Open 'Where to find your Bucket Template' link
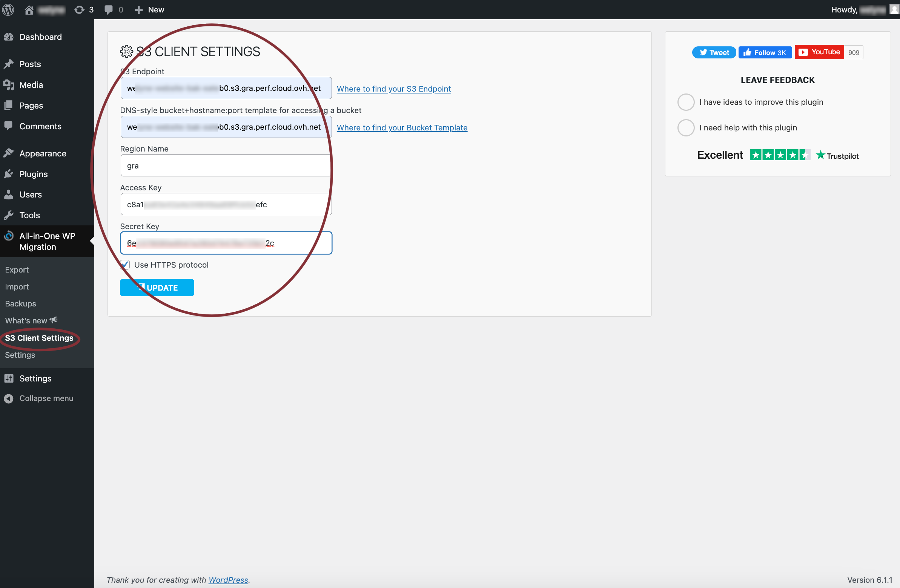 pyautogui.click(x=402, y=128)
